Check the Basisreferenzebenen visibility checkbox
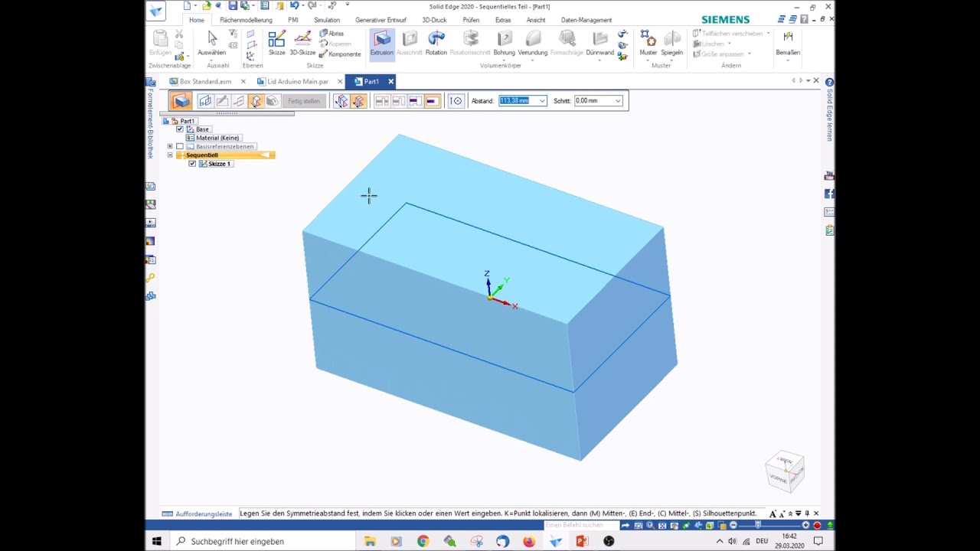Screen dimensions: 980x551 coord(180,146)
